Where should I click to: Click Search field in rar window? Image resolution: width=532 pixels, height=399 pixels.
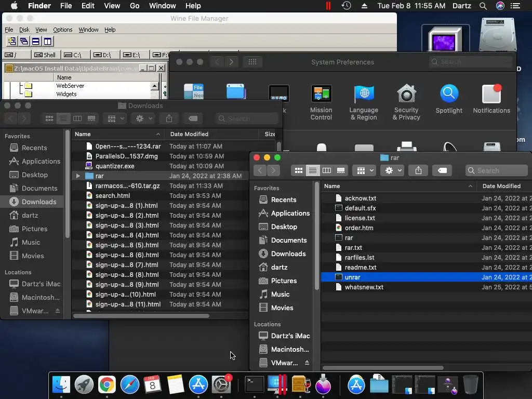point(496,170)
